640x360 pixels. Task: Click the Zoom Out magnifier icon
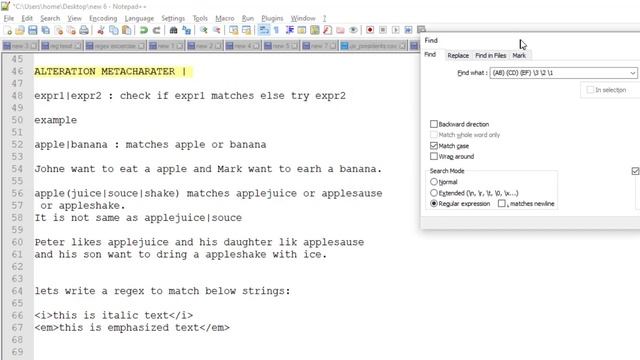(x=216, y=30)
